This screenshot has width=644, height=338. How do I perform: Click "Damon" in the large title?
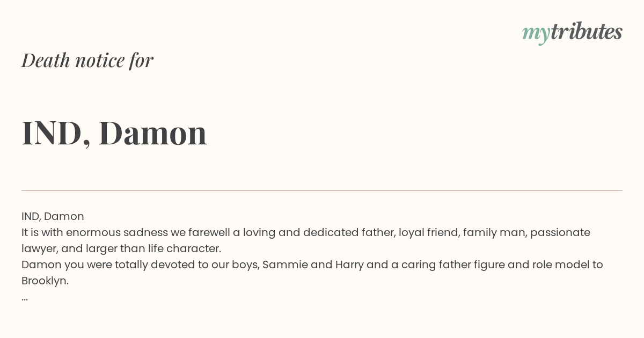coord(152,133)
